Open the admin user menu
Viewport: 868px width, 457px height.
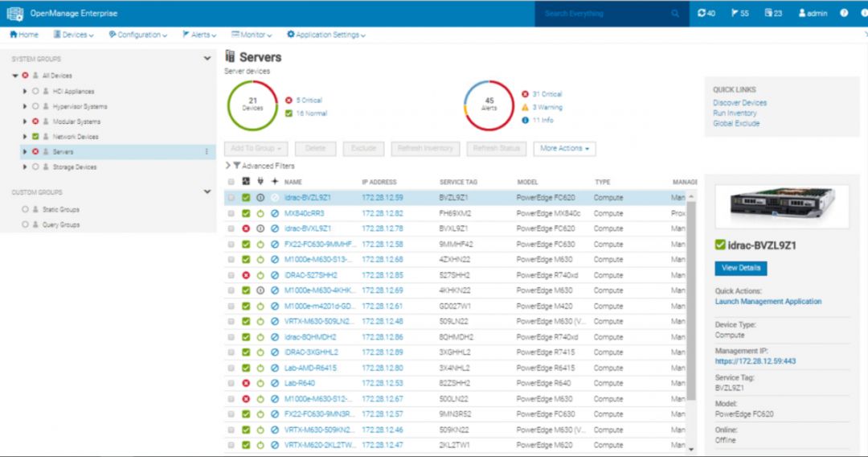[813, 14]
